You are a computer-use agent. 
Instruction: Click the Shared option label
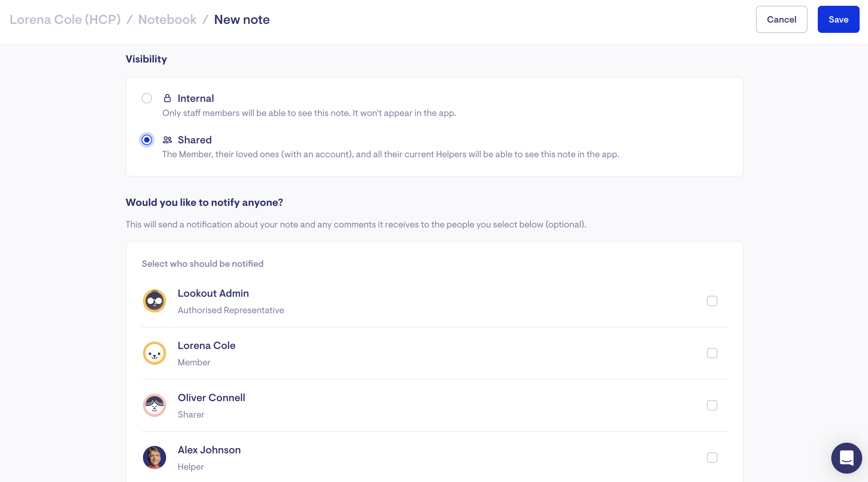(x=195, y=140)
